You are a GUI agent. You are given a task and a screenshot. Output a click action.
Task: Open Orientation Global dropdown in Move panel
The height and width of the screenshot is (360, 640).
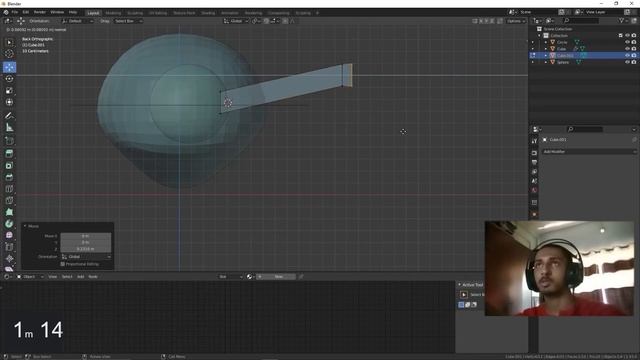point(86,257)
